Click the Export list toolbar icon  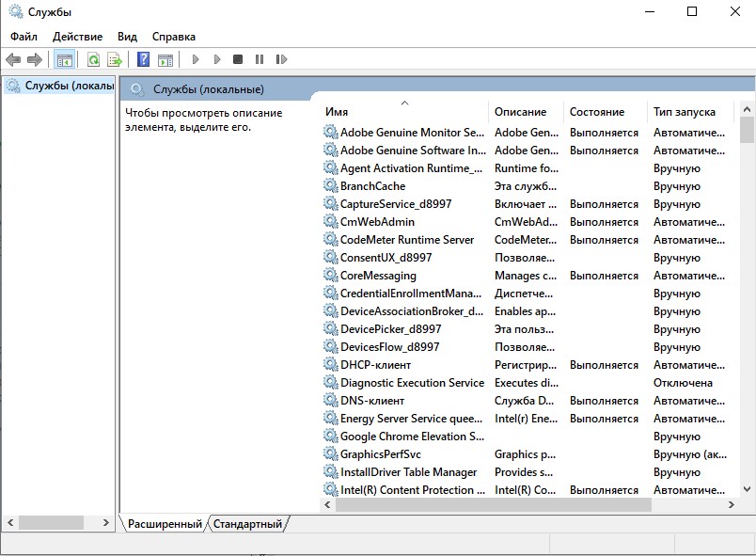tap(115, 59)
